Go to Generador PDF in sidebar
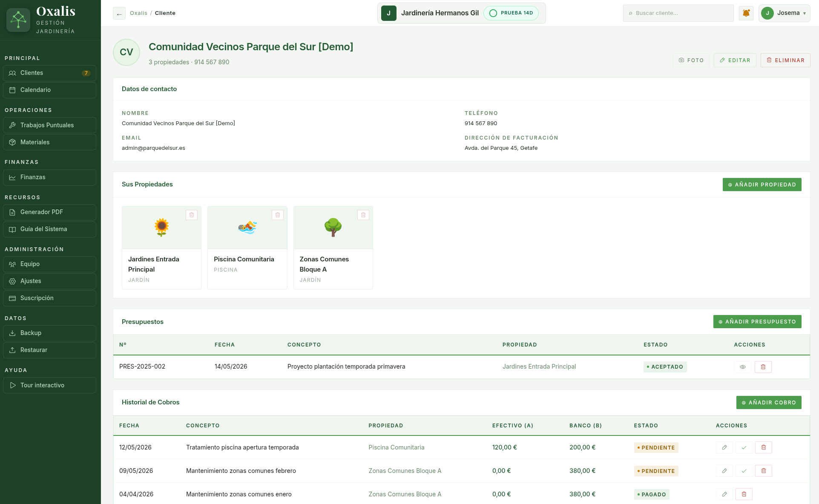Viewport: 819px width, 504px height. coord(49,212)
